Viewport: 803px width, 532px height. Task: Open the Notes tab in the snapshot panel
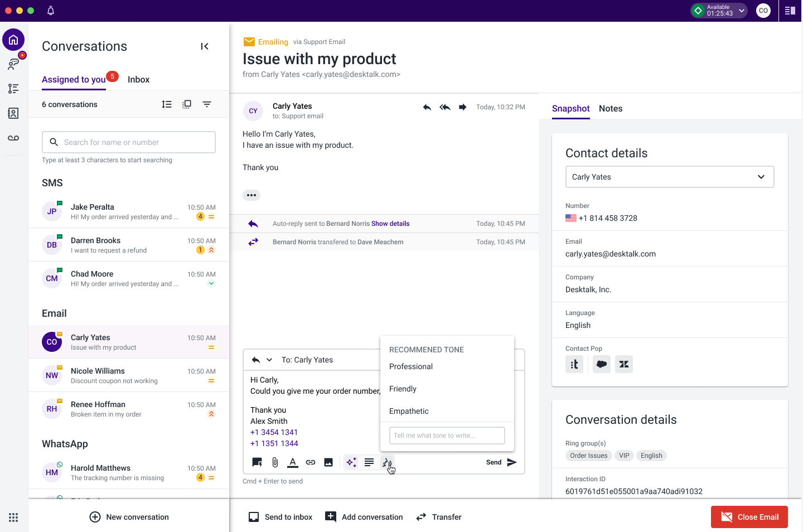click(x=611, y=109)
